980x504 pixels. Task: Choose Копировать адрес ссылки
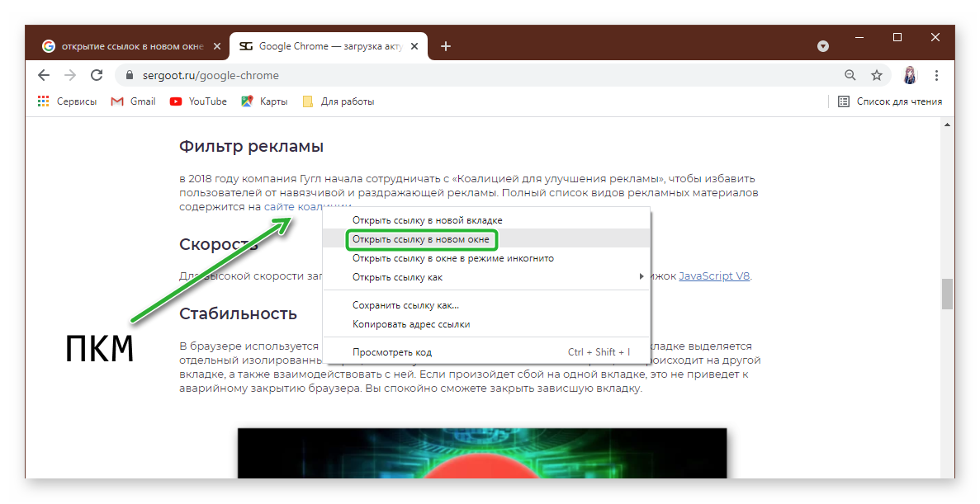[x=411, y=324]
